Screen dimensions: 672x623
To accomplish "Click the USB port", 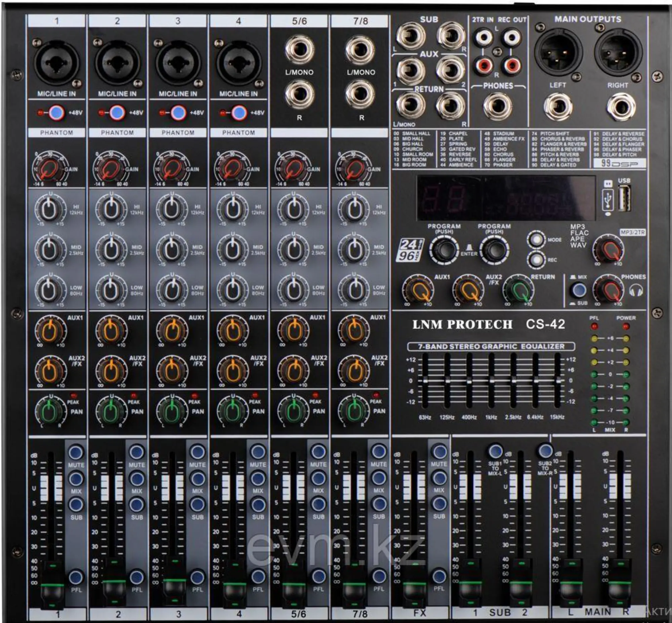I will (x=624, y=198).
